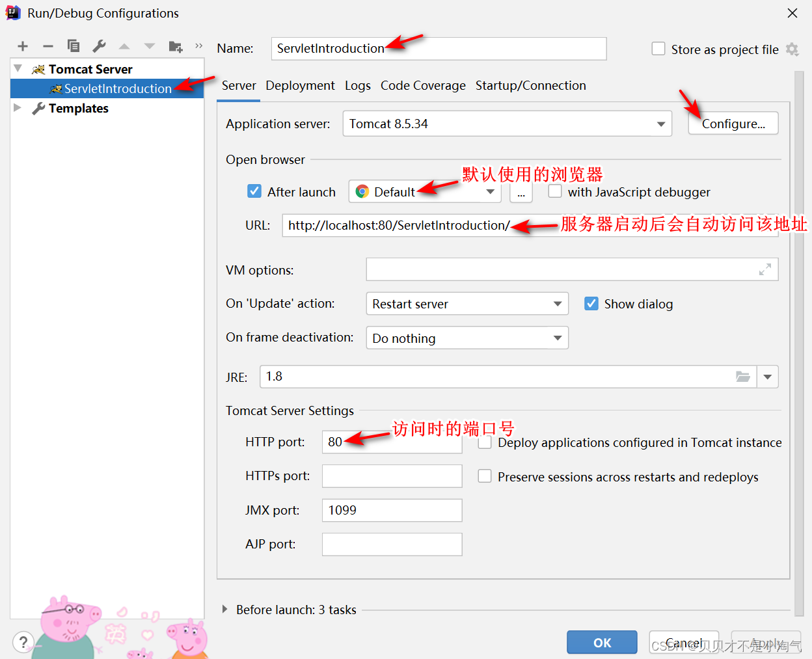Uncheck Show dialog option
812x659 pixels.
(x=591, y=304)
